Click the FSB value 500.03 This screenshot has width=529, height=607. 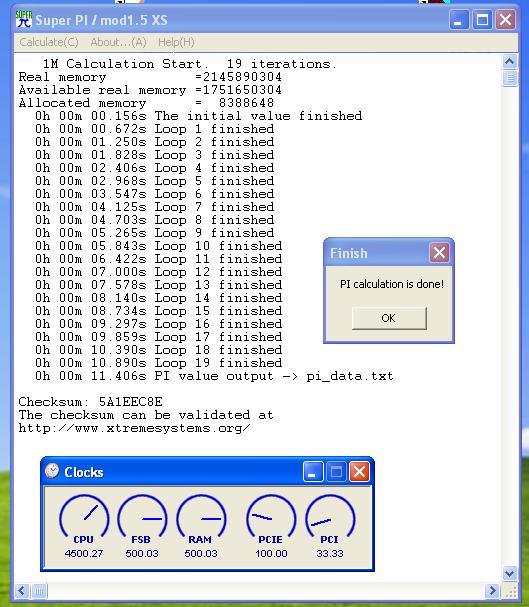coord(142,553)
